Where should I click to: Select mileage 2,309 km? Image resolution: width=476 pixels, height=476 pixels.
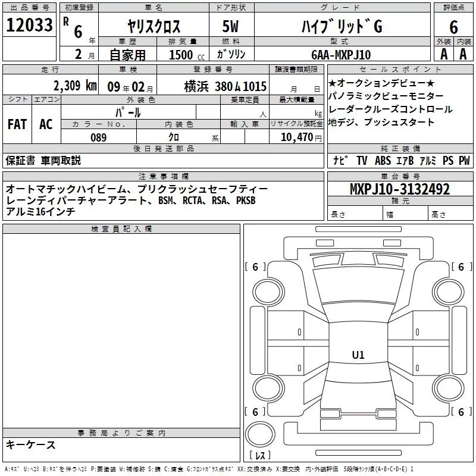pos(75,86)
